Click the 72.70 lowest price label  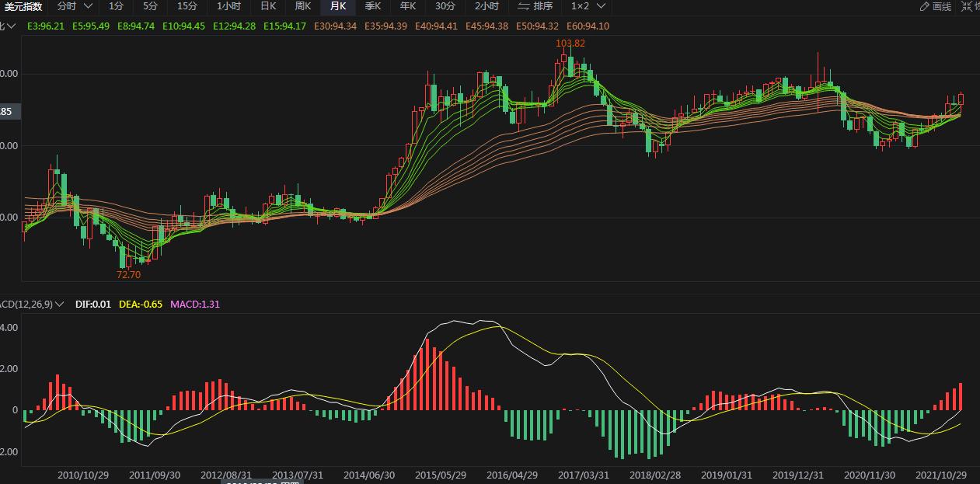point(129,274)
